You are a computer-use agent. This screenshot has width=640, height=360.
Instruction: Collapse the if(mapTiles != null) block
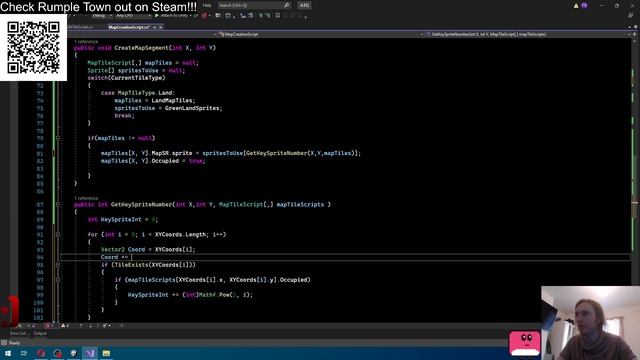[x=58, y=138]
